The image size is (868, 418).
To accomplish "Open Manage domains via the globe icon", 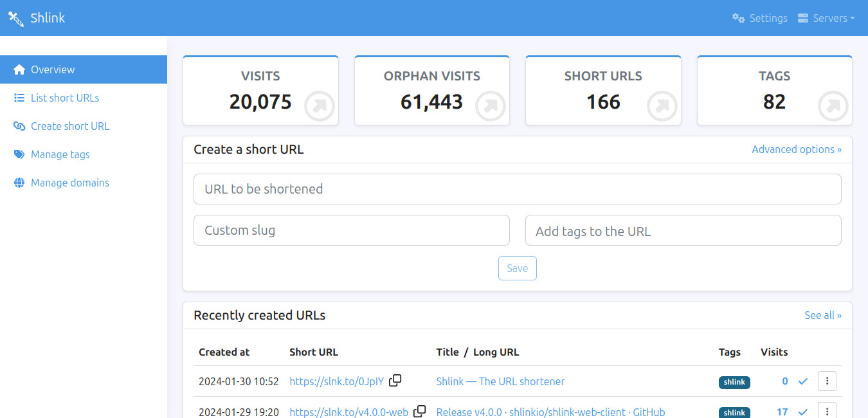I will coord(19,182).
